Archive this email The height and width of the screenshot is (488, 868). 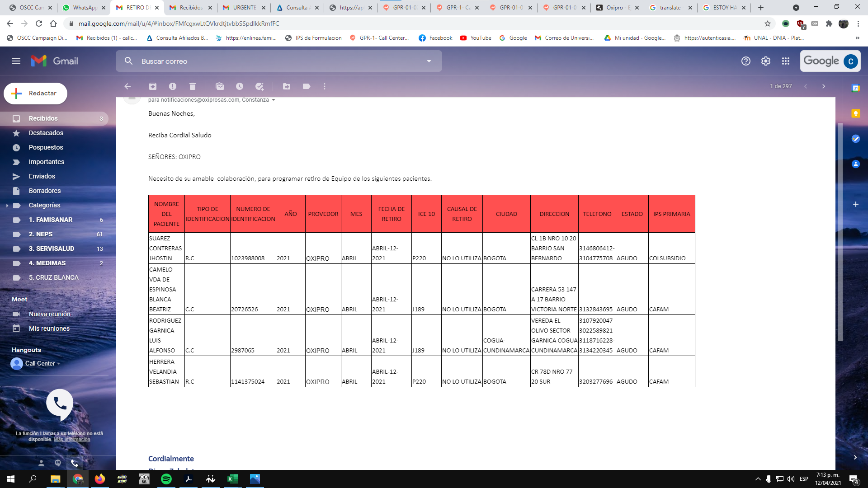[153, 86]
